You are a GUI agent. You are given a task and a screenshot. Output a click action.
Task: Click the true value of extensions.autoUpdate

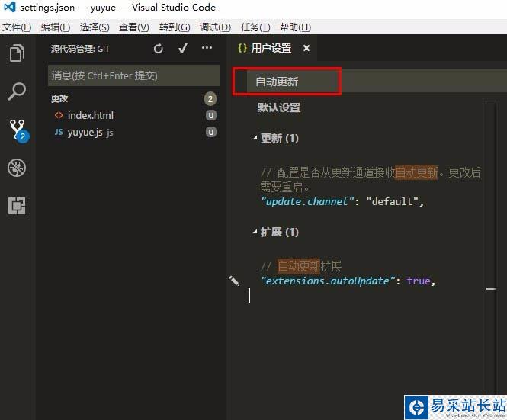point(419,281)
